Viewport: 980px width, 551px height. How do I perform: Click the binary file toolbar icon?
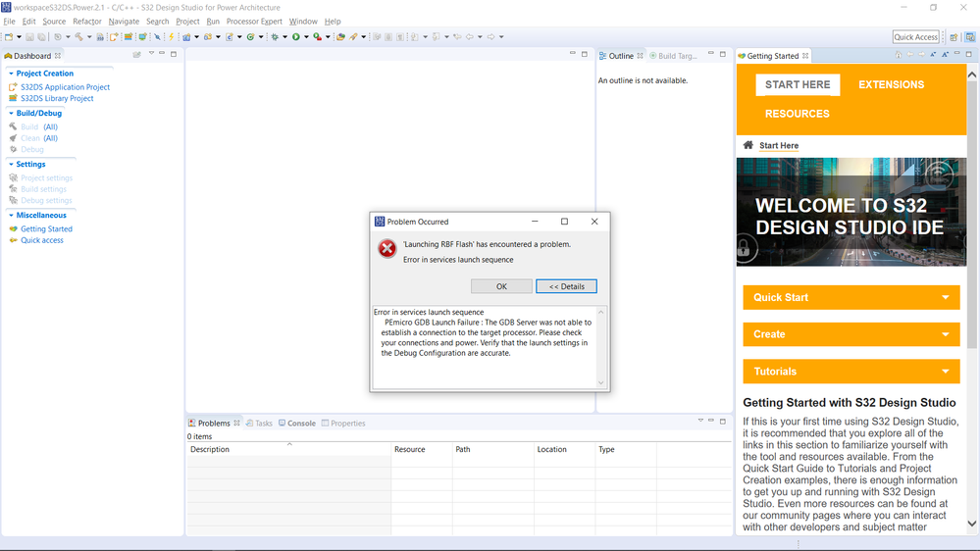point(99,37)
